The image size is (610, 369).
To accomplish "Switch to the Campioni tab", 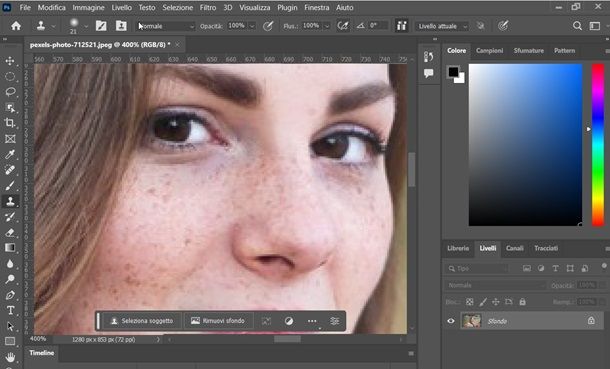I will click(x=489, y=51).
